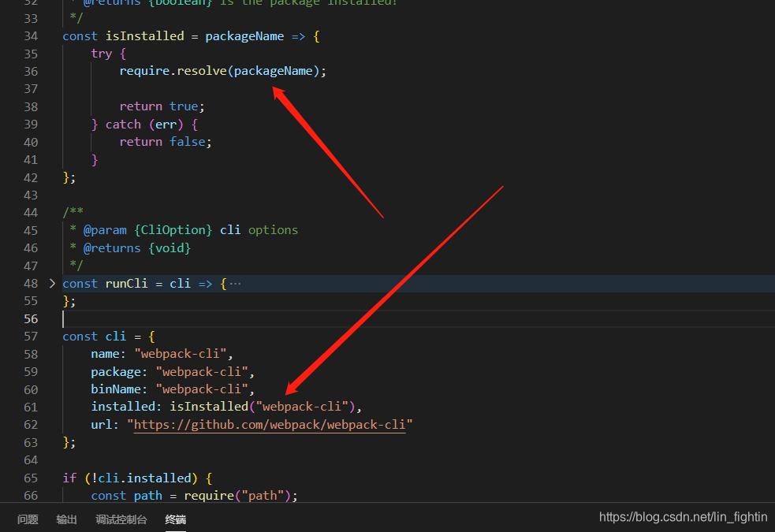This screenshot has width=775, height=532.
Task: Click the require("path") expression
Action: [237, 496]
